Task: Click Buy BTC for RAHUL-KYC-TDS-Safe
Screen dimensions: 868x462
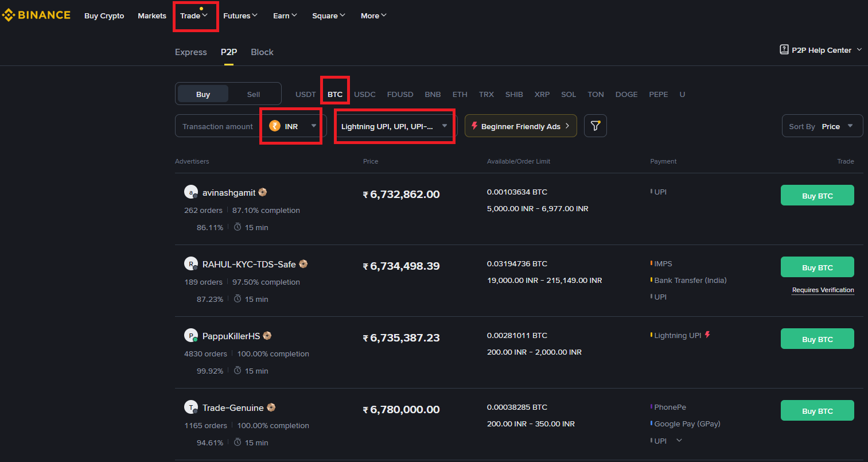Action: coord(818,267)
